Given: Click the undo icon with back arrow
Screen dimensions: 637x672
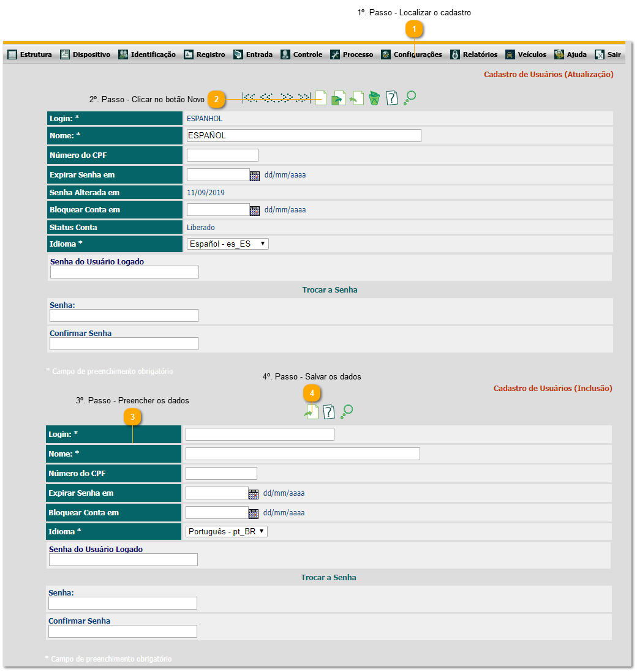Looking at the screenshot, I should tap(356, 98).
